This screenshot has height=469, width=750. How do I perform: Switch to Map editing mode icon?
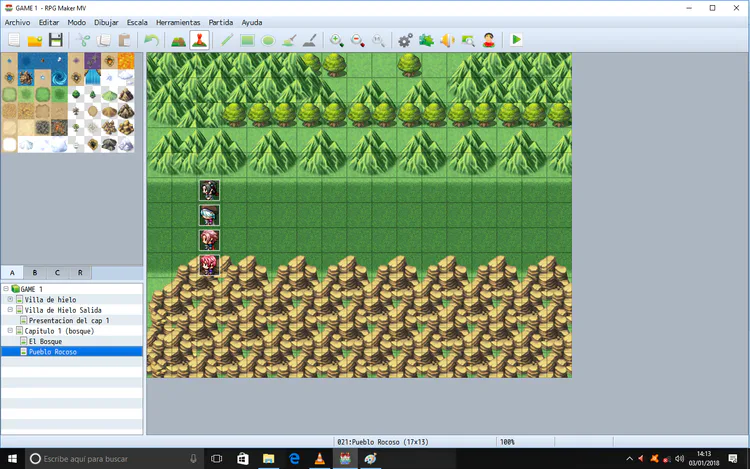(178, 40)
